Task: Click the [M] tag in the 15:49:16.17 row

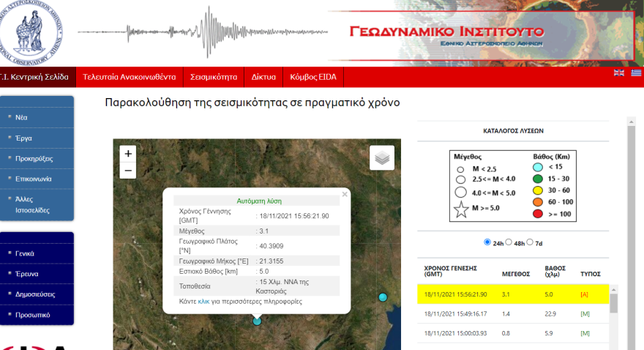Action: point(585,314)
